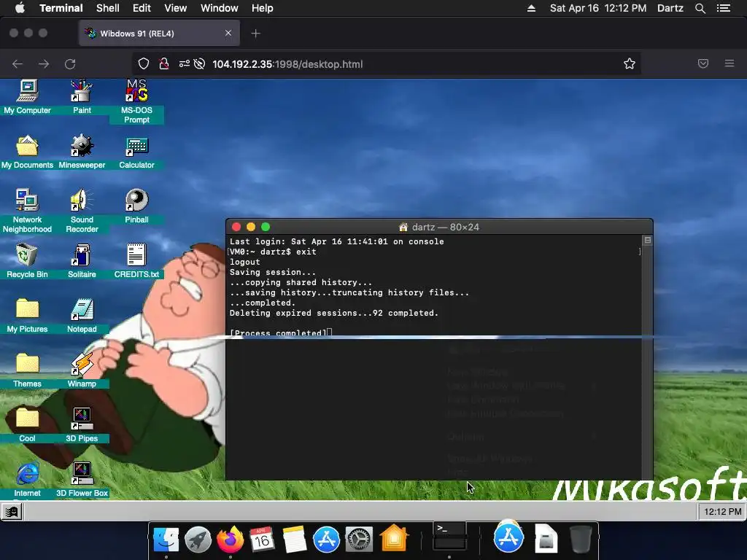
Task: Open Notes from the Dock
Action: pos(295,540)
